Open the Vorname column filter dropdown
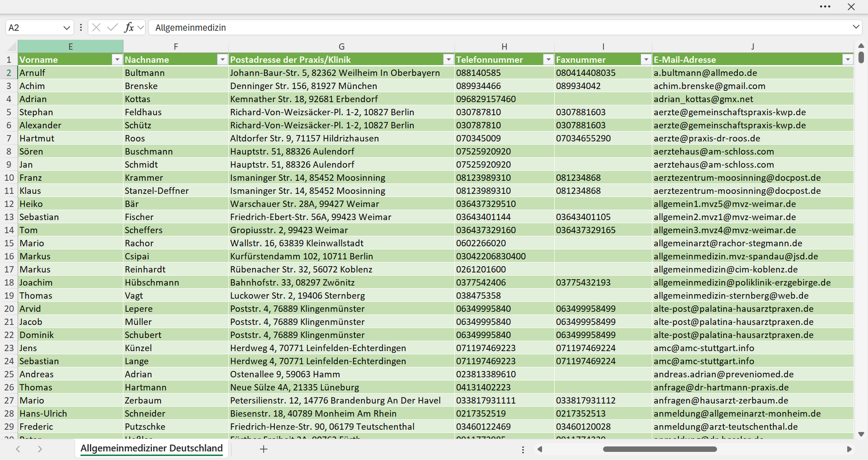 (117, 59)
